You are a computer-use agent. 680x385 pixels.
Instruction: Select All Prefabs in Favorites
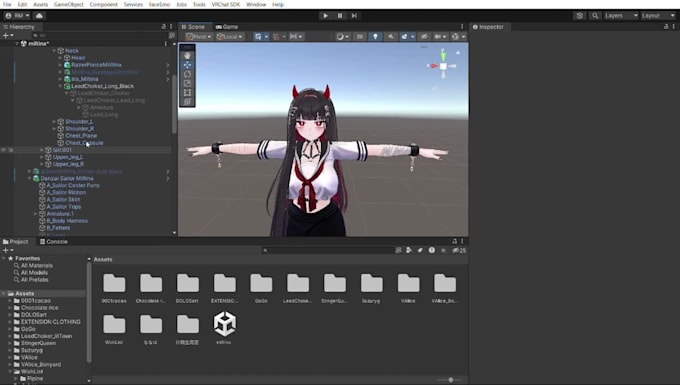pyautogui.click(x=34, y=280)
